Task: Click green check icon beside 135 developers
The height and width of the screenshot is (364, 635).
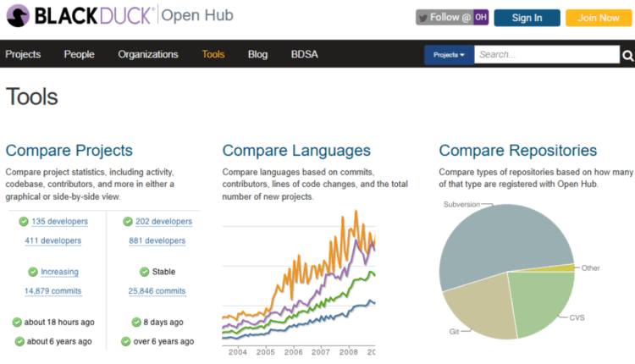Action: click(x=24, y=222)
